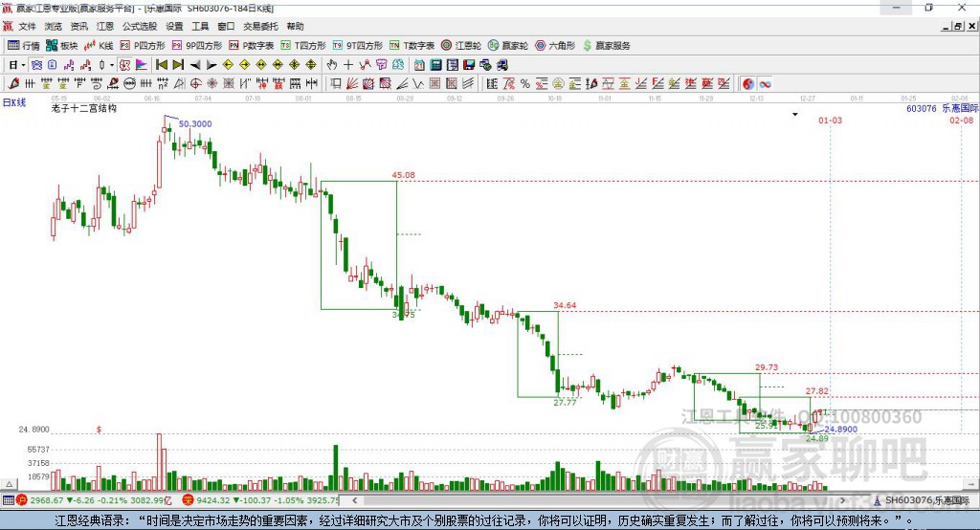Open the 9T四方形 view

click(x=358, y=45)
